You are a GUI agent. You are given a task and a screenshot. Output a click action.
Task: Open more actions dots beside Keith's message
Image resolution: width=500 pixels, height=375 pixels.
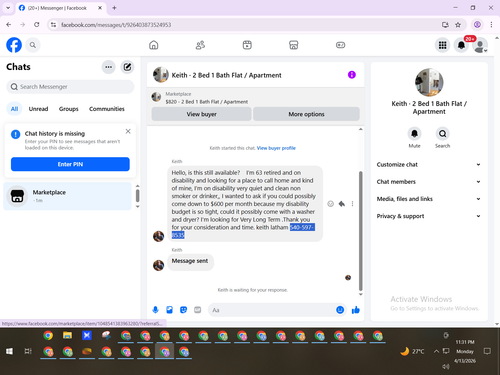click(x=352, y=204)
